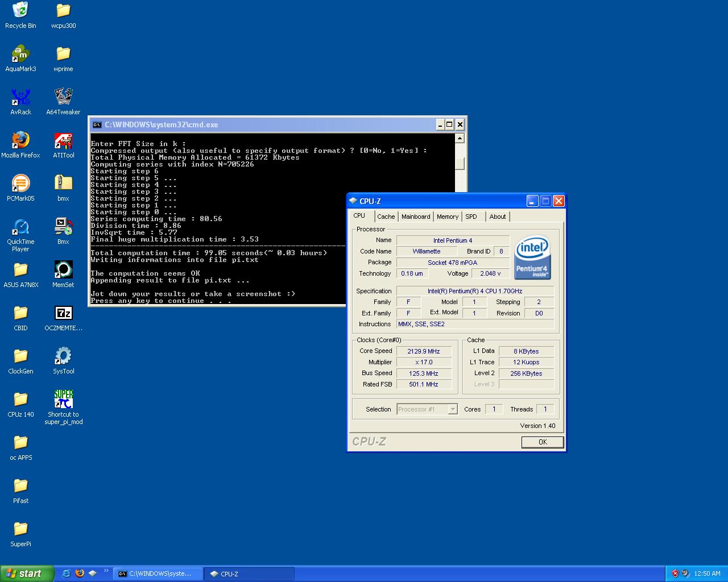The height and width of the screenshot is (582, 728).
Task: Open the Windows start menu
Action: (27, 573)
